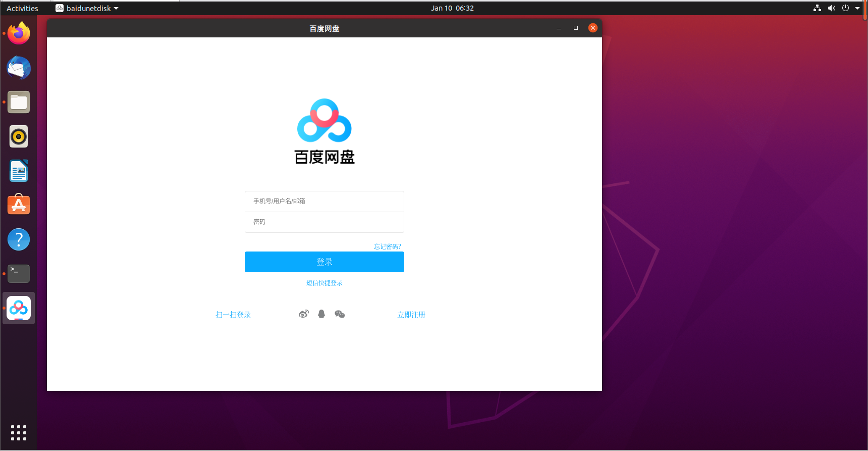Click the Baidu Netdisk cloud logo
Screen dimensions: 868x451
pyautogui.click(x=324, y=120)
